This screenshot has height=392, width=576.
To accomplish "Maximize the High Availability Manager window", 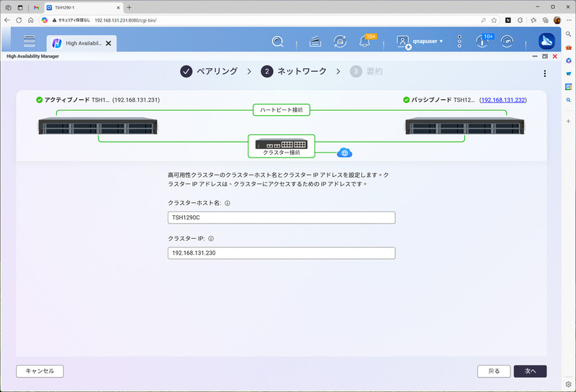I will 545,56.
